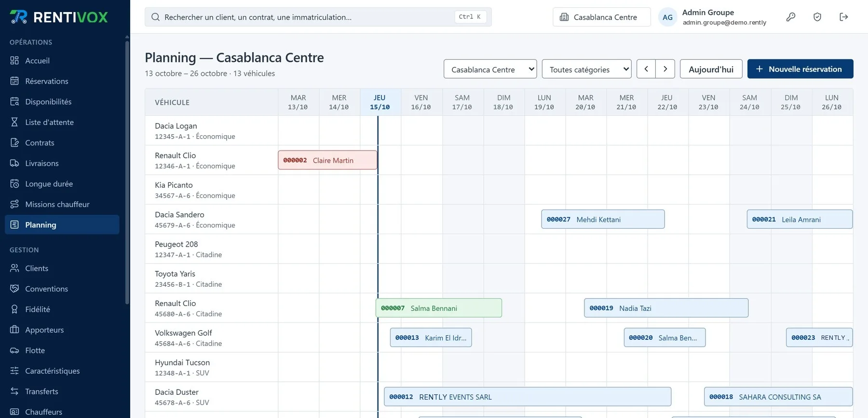The image size is (868, 418).
Task: Click the key icon in the header
Action: click(791, 17)
